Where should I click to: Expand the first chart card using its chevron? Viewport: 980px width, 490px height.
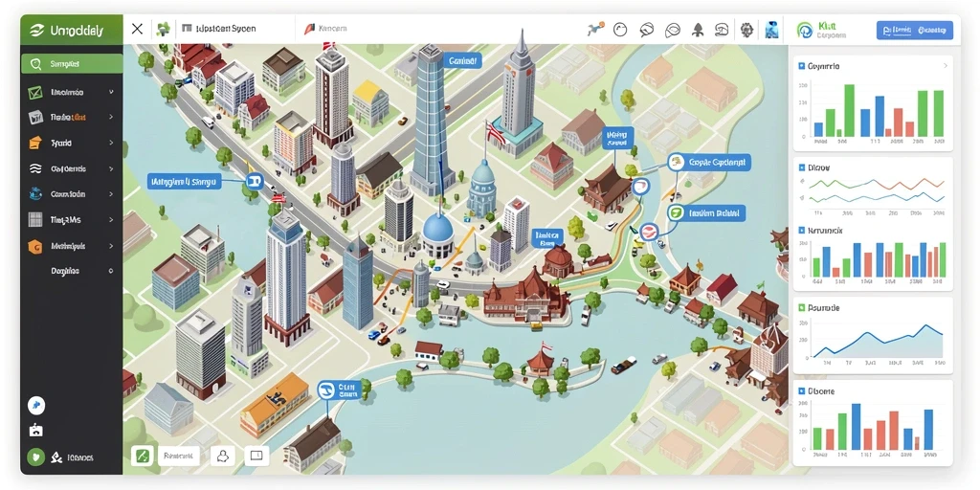(945, 66)
